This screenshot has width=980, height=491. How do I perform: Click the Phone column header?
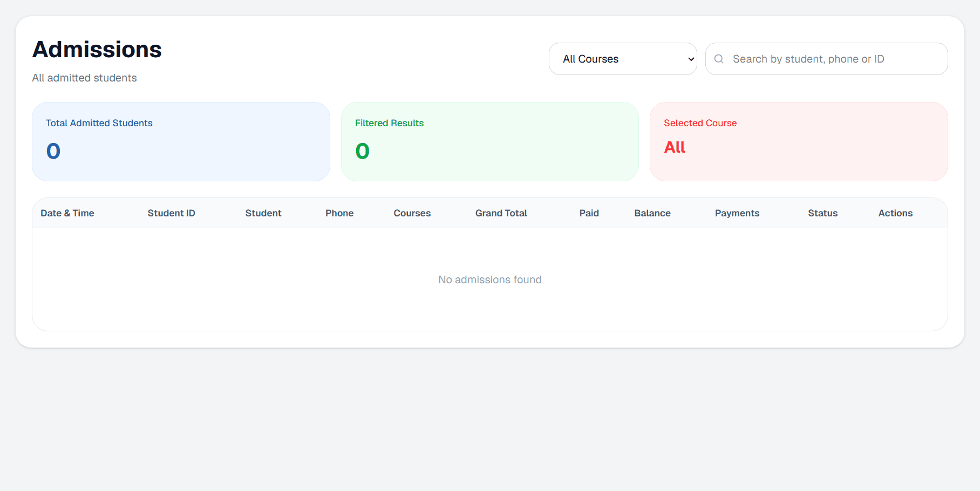point(339,213)
